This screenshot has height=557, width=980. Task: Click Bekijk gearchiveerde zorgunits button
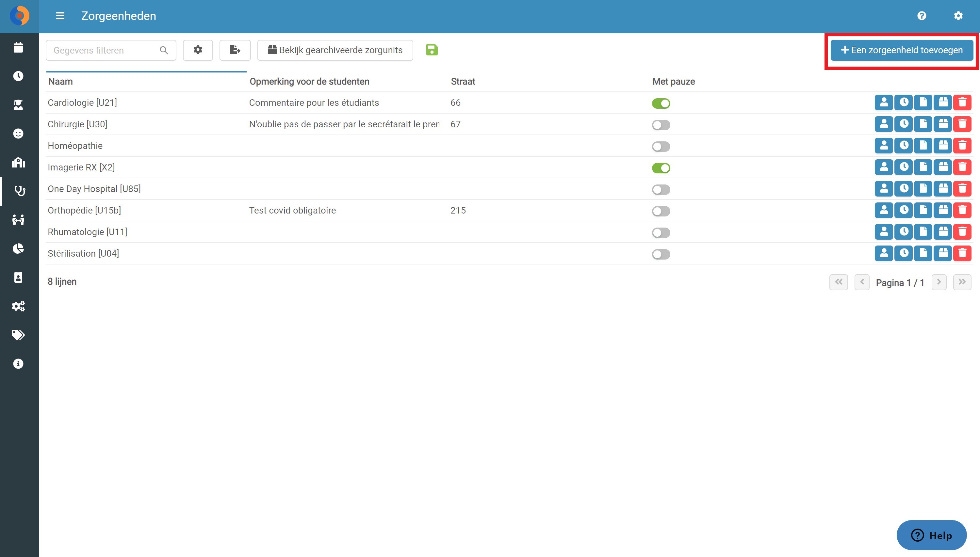pyautogui.click(x=335, y=50)
